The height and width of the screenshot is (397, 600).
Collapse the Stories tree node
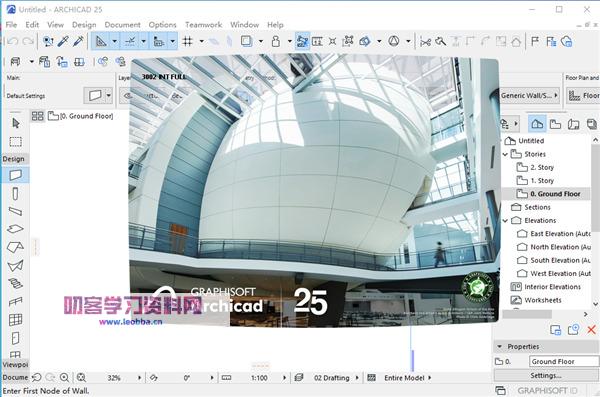tap(505, 154)
